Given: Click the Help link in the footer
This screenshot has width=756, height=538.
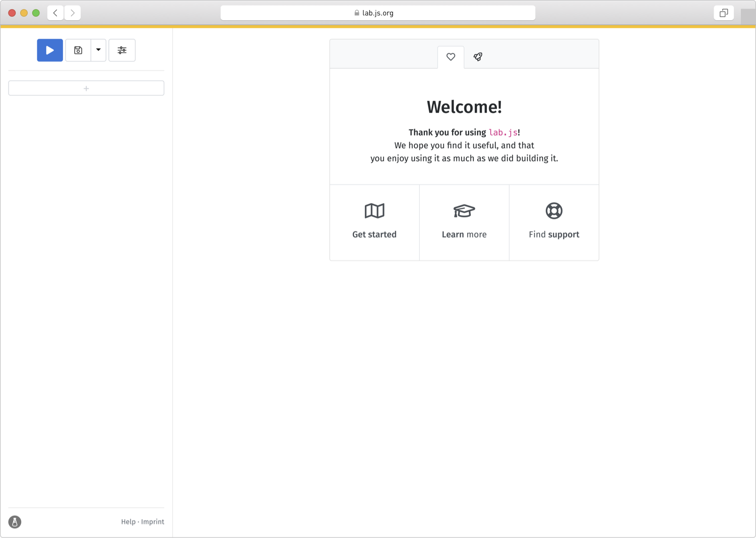Looking at the screenshot, I should coord(128,522).
